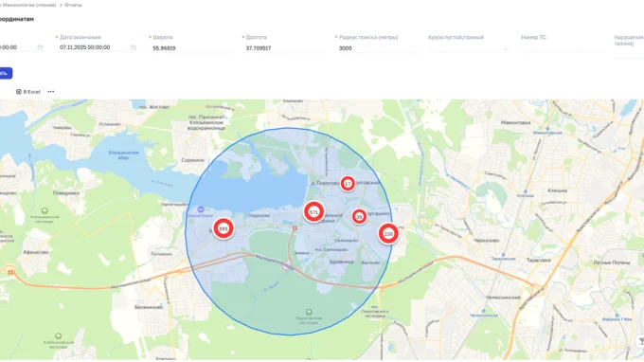Click the пос. Жостово map label

tap(154, 107)
